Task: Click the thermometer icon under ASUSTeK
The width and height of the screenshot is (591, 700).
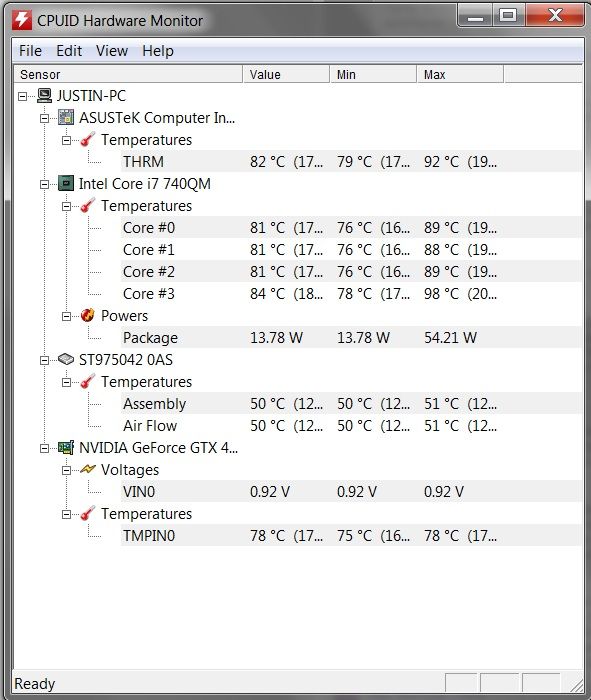Action: [x=87, y=140]
